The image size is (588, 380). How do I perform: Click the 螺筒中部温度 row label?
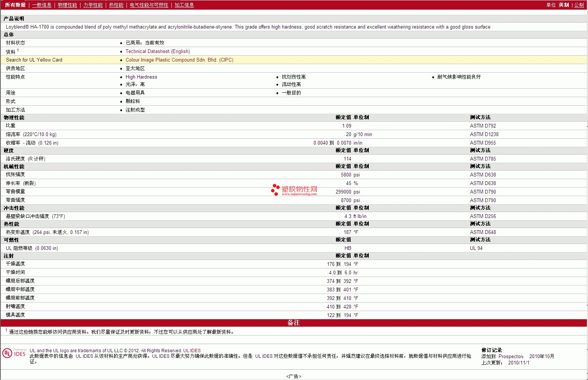coord(20,290)
